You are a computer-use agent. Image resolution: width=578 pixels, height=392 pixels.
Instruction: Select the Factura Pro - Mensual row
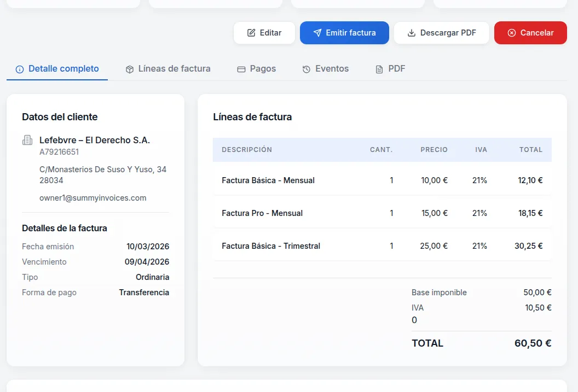(x=382, y=213)
